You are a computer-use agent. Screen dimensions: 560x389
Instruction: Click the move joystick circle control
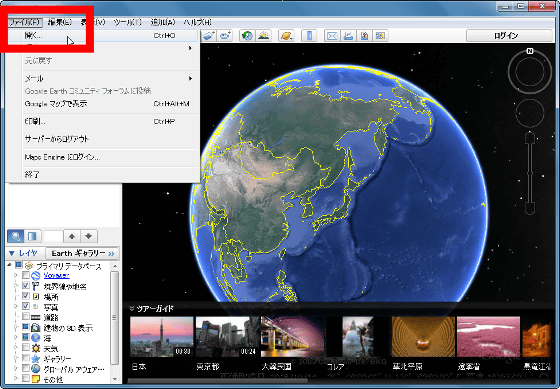pos(530,113)
